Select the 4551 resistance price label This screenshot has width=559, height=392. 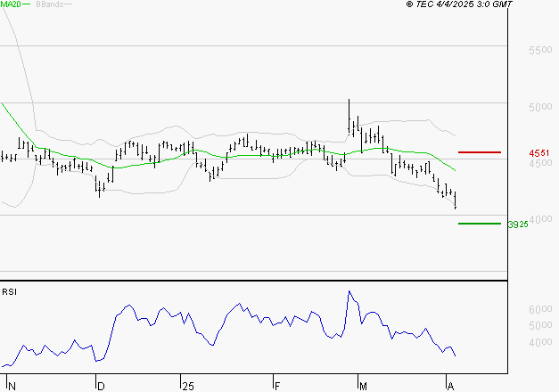tap(538, 153)
